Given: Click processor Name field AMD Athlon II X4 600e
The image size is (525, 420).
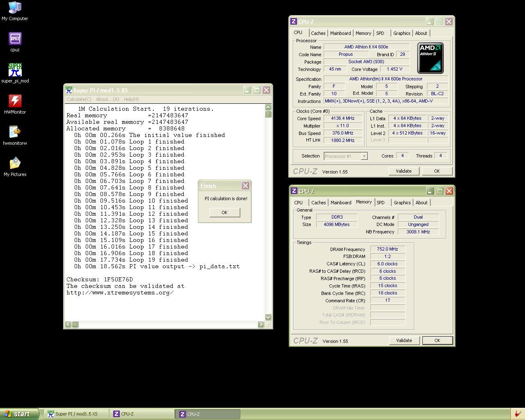Looking at the screenshot, I should [366, 47].
